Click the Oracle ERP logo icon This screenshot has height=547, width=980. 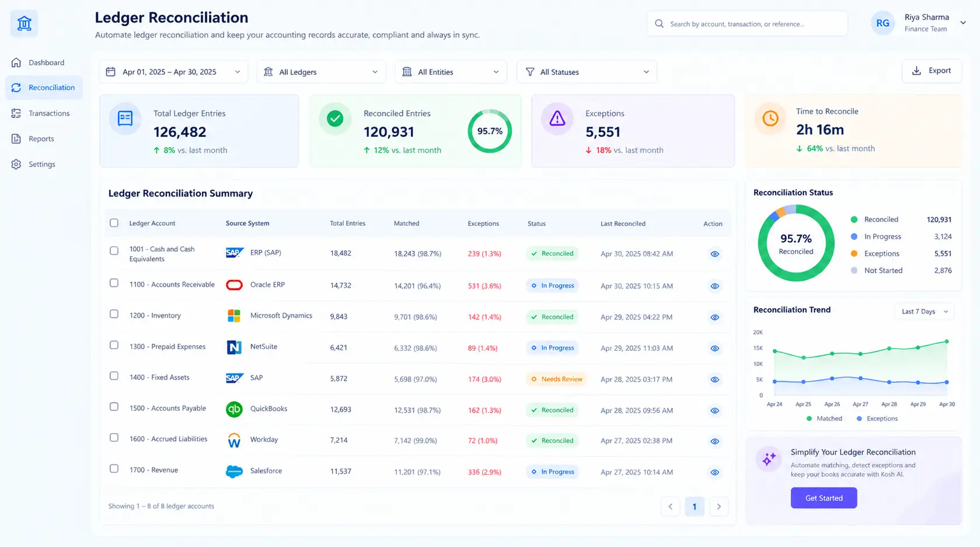point(234,285)
